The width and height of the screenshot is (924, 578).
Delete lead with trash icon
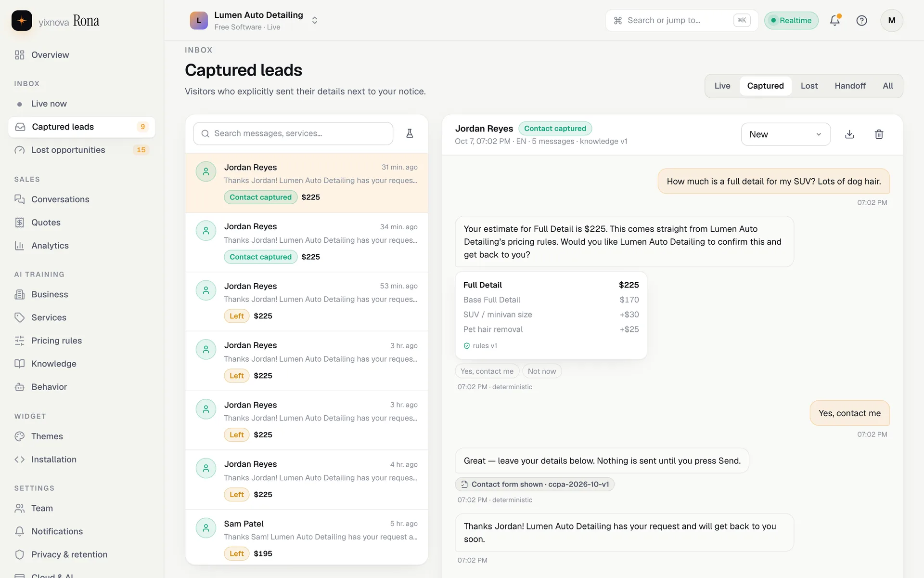[x=879, y=134]
